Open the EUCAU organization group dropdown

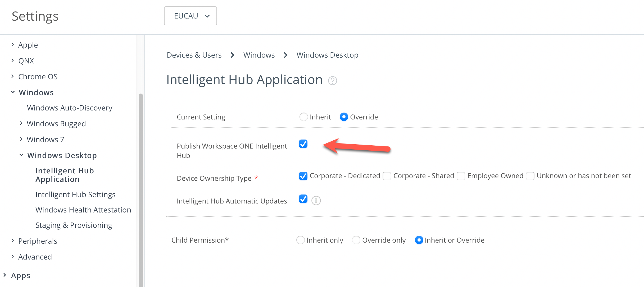point(190,16)
